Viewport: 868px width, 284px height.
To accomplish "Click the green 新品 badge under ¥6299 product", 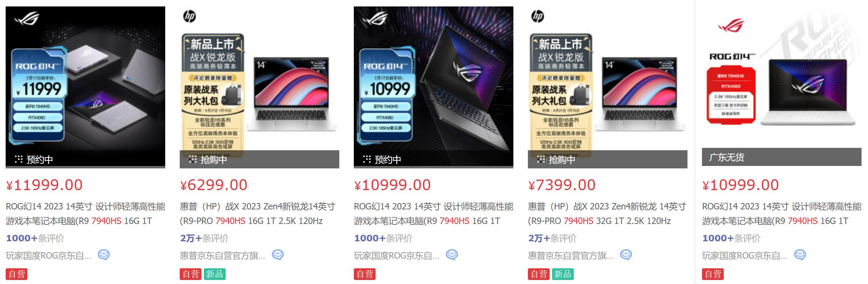I will pos(214,274).
